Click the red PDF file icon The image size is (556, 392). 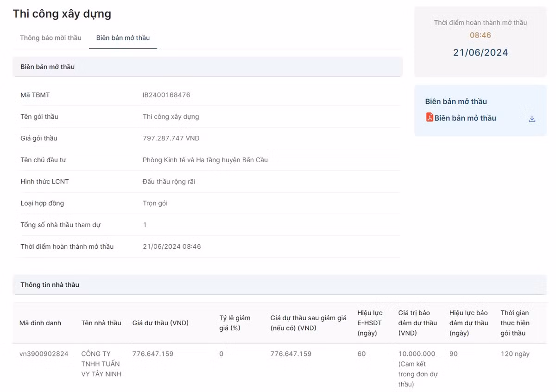point(430,118)
